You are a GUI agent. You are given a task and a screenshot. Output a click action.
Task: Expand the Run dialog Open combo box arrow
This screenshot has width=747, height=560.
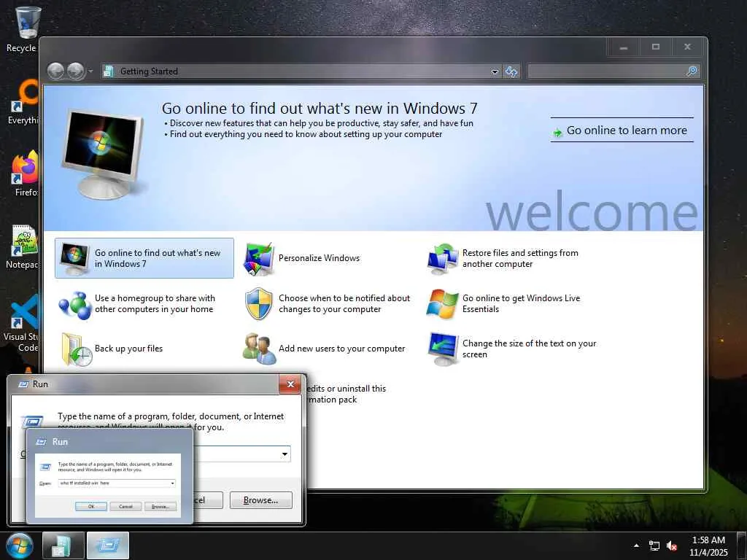pyautogui.click(x=285, y=454)
